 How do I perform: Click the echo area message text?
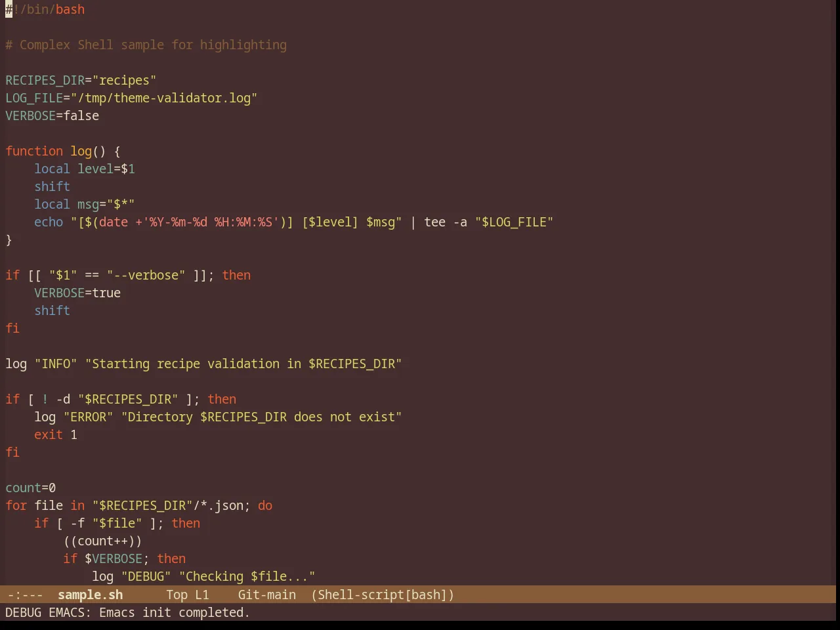click(127, 612)
